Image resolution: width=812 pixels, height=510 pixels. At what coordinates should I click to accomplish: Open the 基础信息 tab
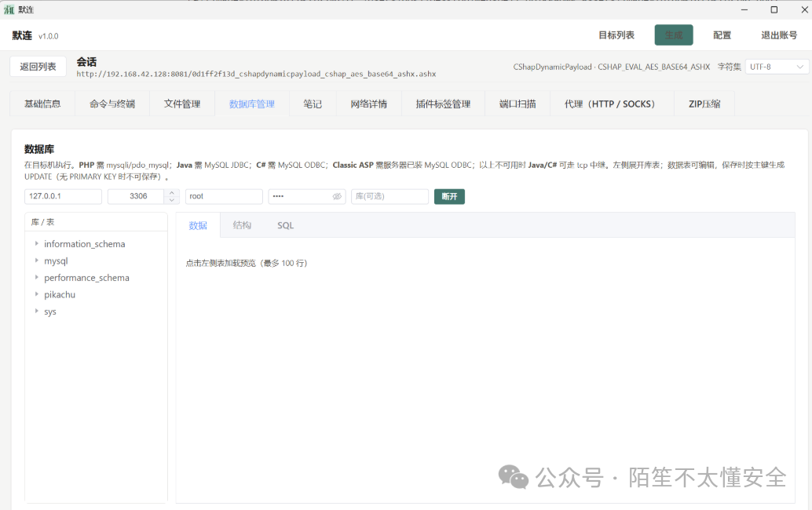pos(42,104)
